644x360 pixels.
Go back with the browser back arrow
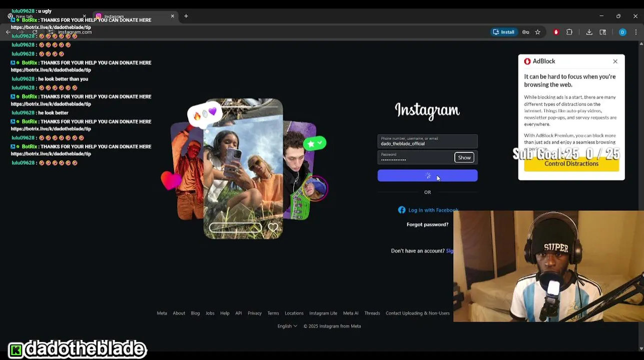[8, 32]
